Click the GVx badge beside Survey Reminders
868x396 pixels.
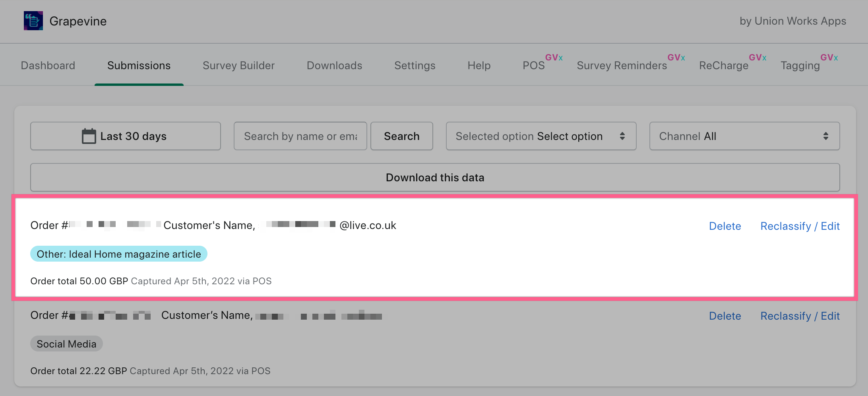pos(676,58)
